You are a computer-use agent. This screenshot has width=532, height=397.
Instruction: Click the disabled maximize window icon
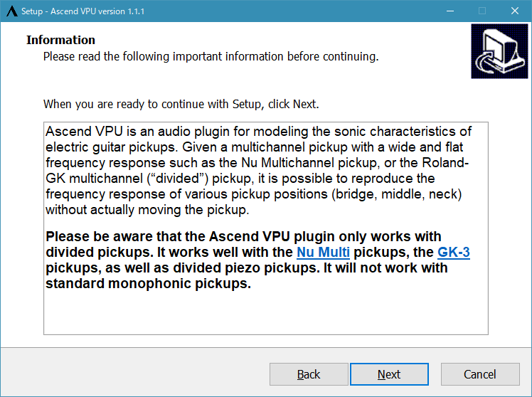click(482, 11)
